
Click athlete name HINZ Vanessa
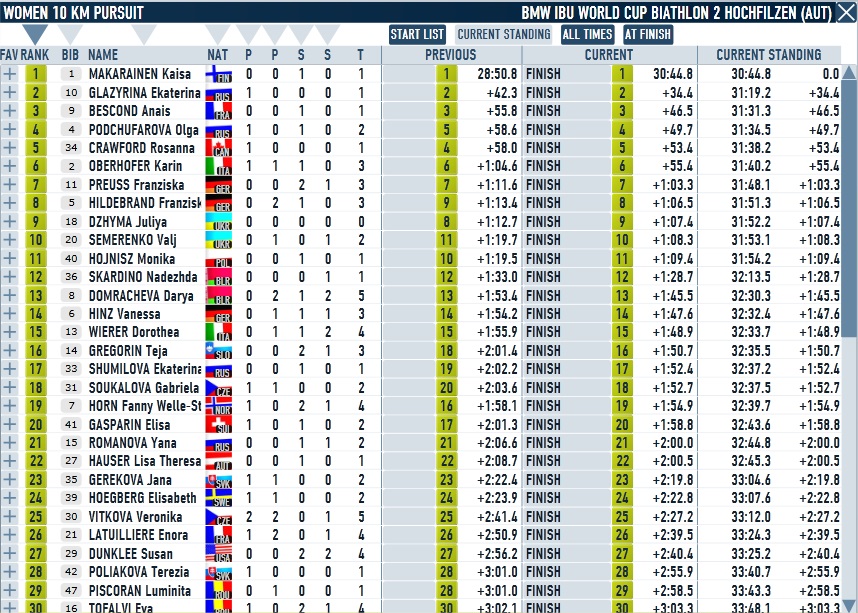point(124,314)
